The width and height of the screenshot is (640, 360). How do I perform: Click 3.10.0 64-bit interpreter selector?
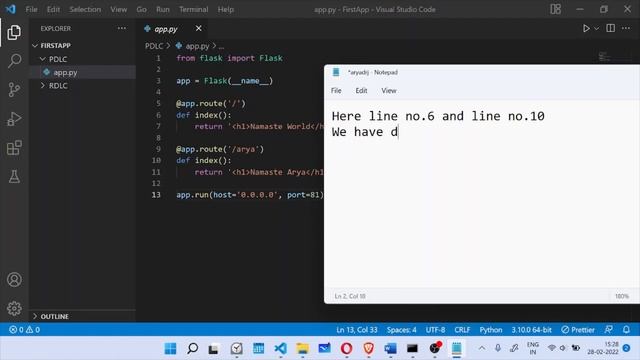(x=531, y=329)
